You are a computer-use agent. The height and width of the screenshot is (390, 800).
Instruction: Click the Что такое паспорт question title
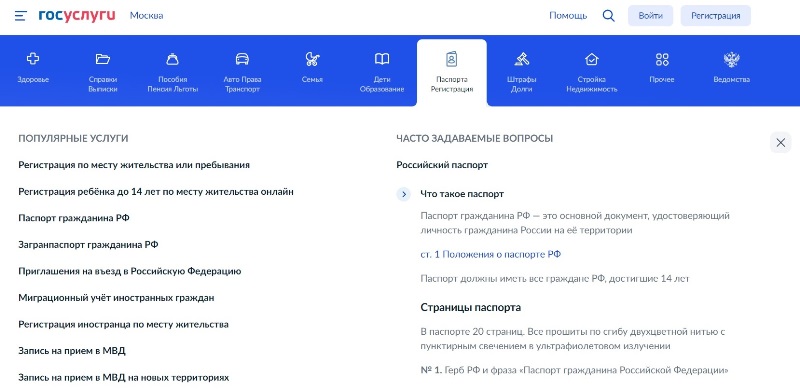click(462, 194)
